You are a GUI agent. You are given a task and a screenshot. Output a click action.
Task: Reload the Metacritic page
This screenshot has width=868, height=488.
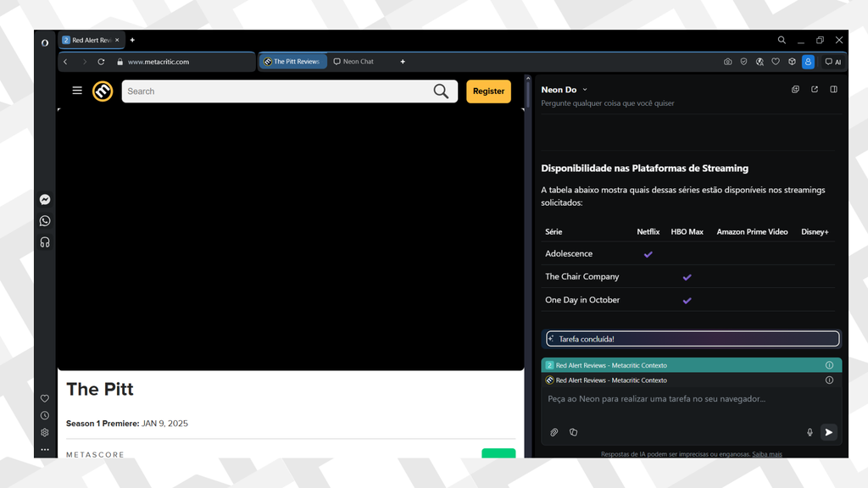point(101,62)
